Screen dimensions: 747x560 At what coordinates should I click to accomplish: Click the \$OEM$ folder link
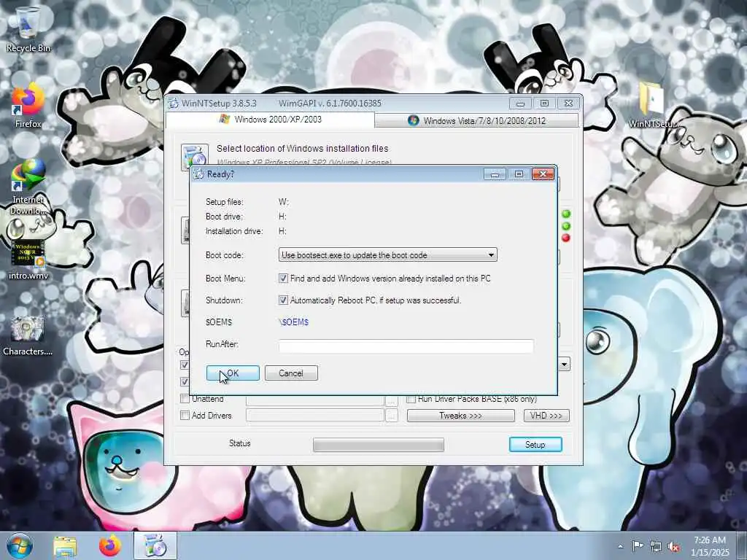(x=293, y=322)
